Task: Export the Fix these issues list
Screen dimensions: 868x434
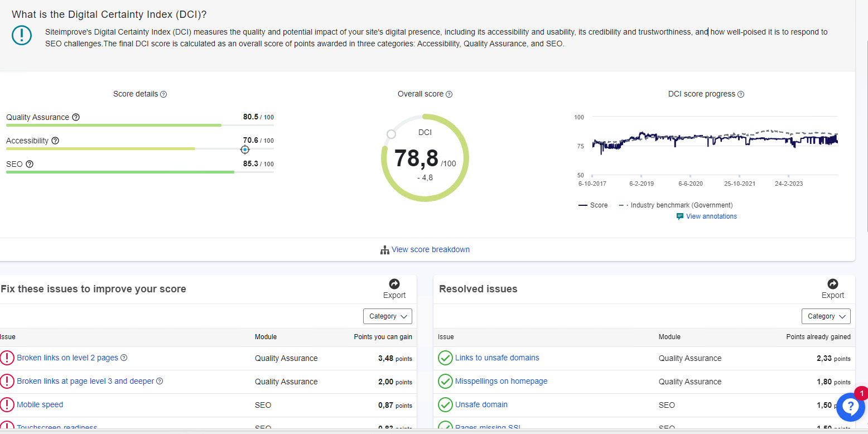Action: [394, 288]
